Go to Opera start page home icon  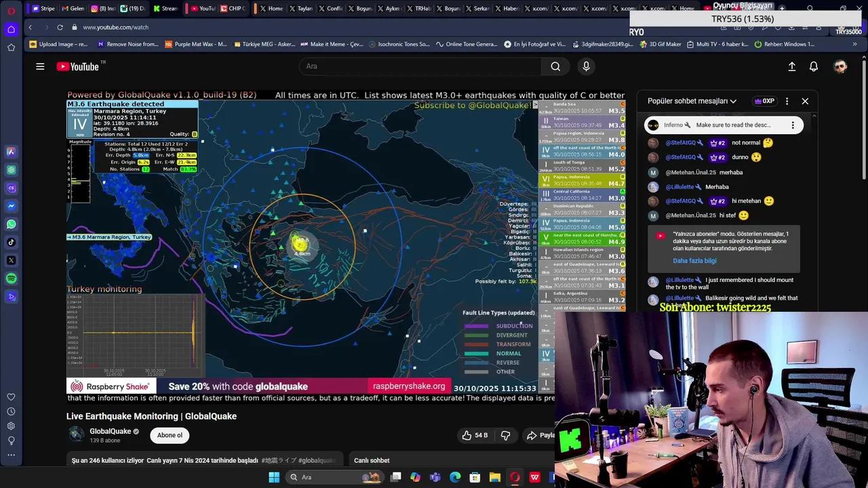pos(11,29)
